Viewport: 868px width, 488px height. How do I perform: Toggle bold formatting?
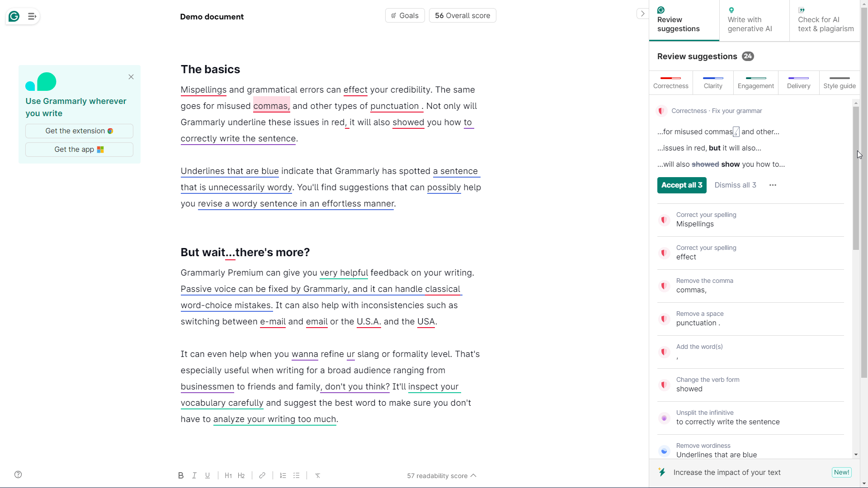tap(181, 475)
